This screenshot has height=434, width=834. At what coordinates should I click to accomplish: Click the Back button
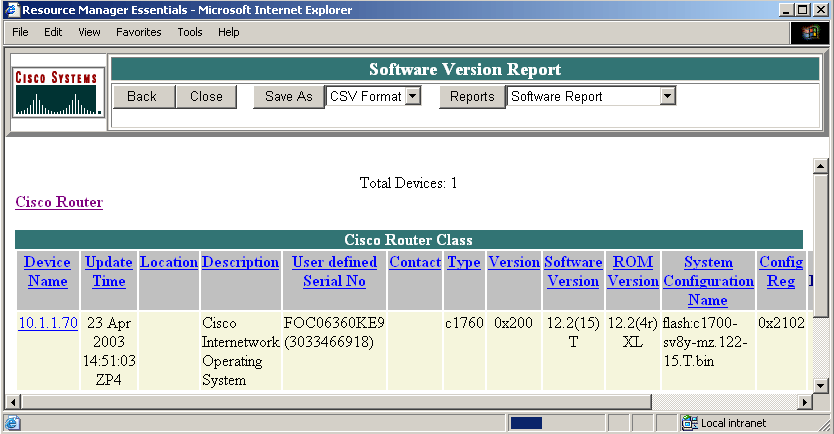point(142,96)
